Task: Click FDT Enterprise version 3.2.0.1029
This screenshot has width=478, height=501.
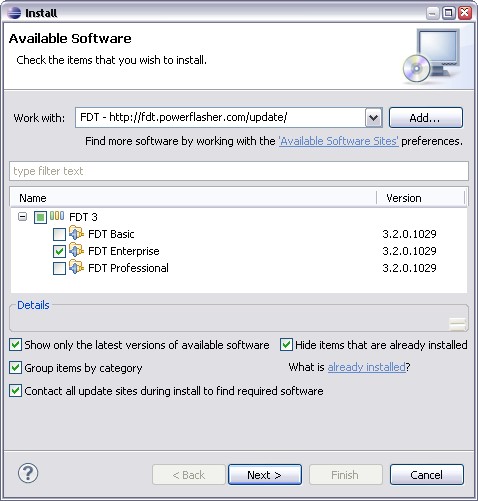Action: click(409, 251)
